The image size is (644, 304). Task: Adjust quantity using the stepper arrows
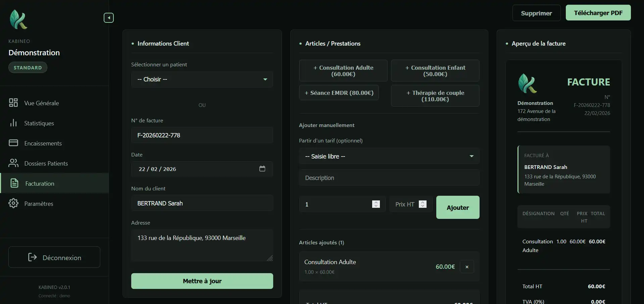coord(376,204)
